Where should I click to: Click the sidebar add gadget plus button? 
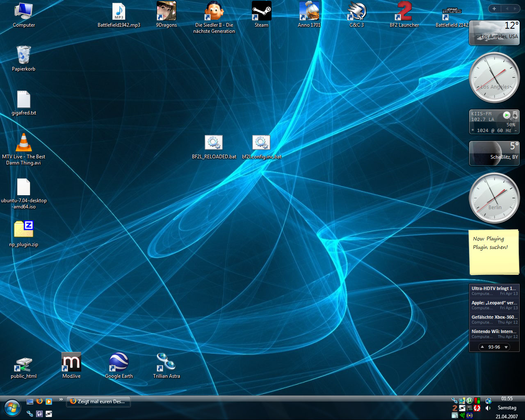(x=494, y=9)
